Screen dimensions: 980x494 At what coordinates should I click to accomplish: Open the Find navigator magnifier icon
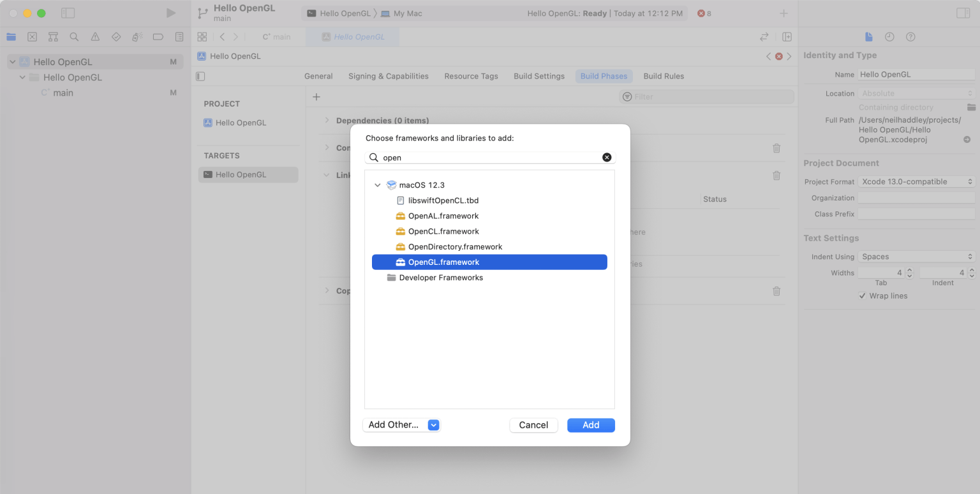click(x=74, y=37)
